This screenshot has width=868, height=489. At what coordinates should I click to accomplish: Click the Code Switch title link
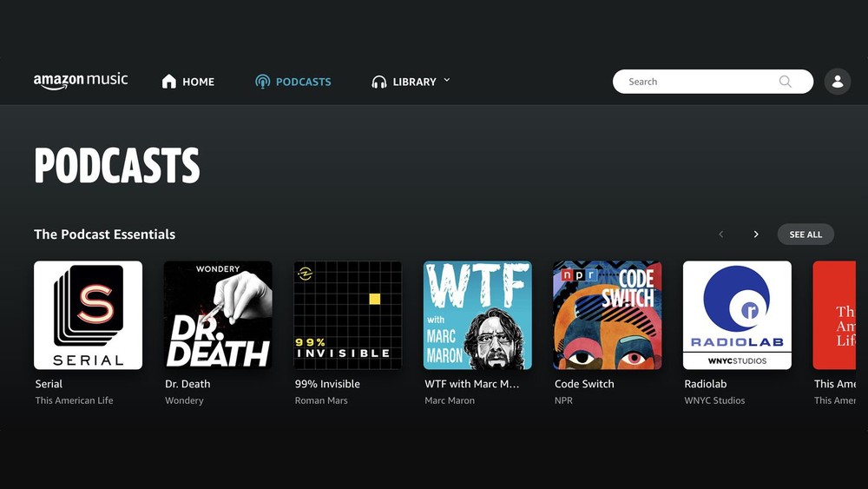click(584, 384)
